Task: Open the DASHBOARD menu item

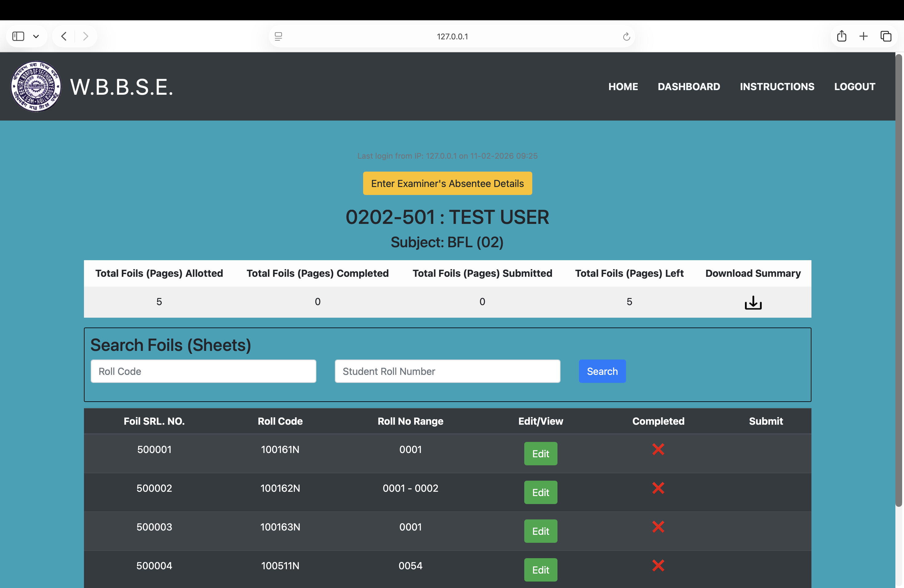Action: coord(689,87)
